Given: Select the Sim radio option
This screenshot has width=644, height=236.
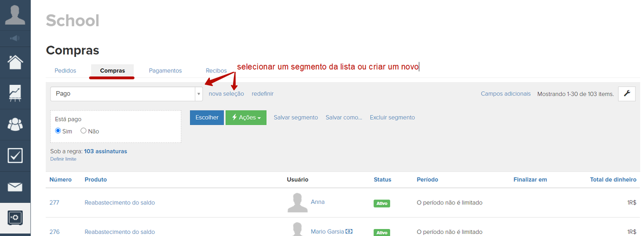Looking at the screenshot, I should point(59,131).
